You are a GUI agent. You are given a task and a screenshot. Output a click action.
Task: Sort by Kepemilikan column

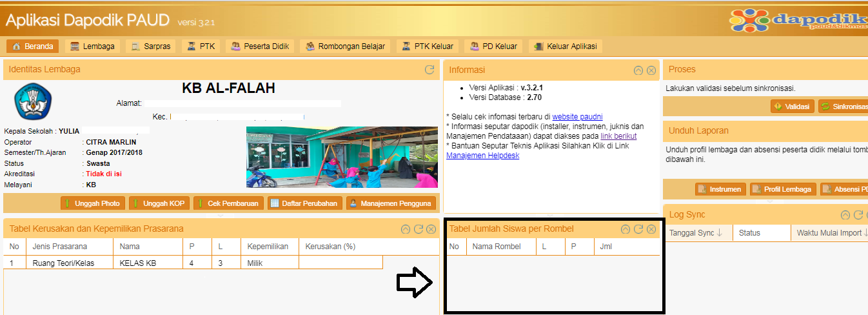(270, 247)
